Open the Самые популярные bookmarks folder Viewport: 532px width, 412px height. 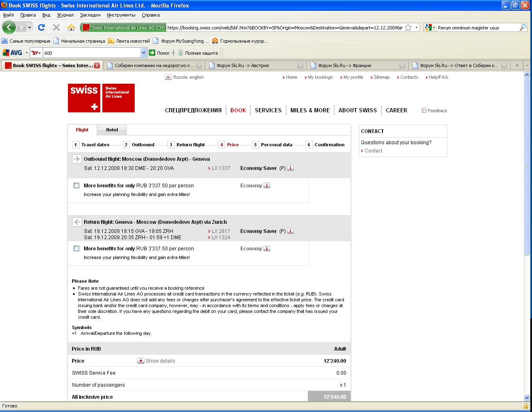tap(26, 41)
